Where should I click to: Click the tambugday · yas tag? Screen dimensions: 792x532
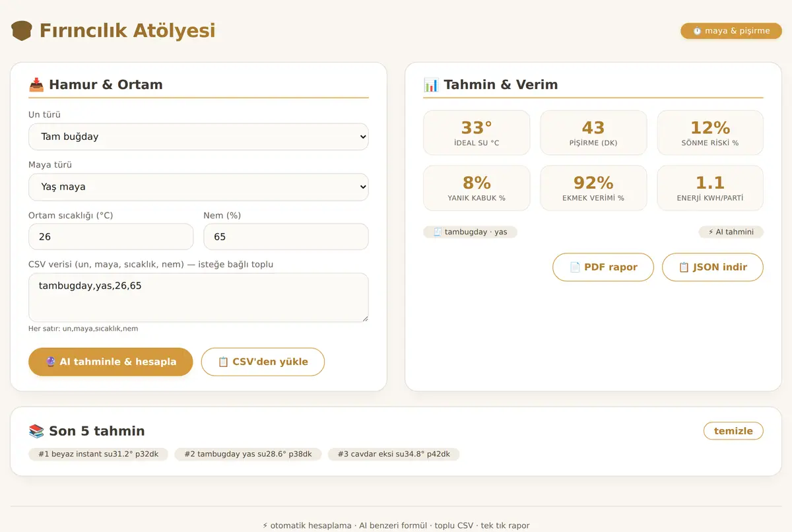click(x=471, y=232)
